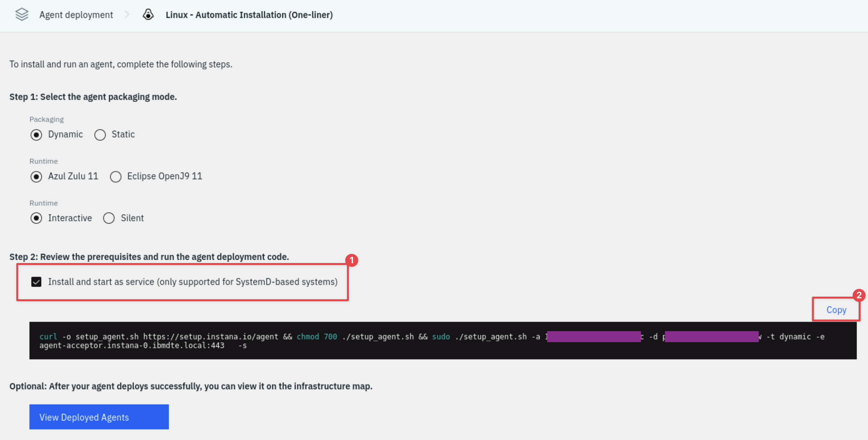The image size is (868, 440).
Task: Copy the agent deployment command
Action: point(836,310)
